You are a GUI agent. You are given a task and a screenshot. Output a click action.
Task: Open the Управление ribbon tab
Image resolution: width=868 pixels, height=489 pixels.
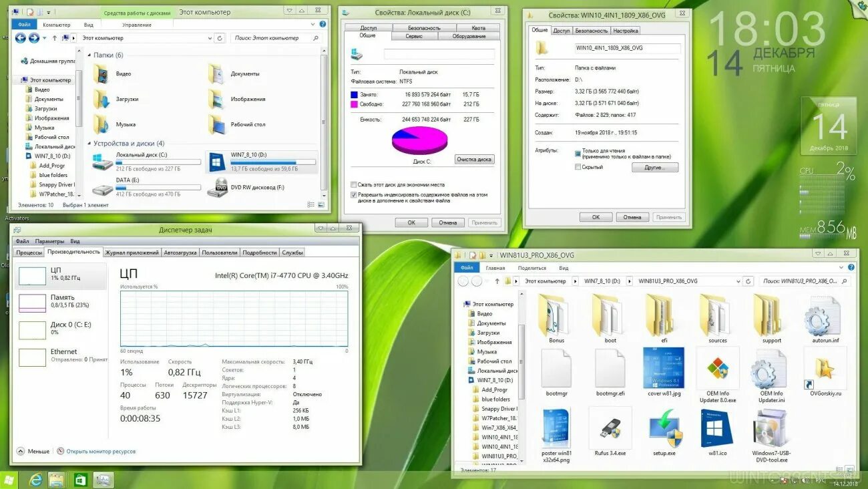[x=137, y=25]
